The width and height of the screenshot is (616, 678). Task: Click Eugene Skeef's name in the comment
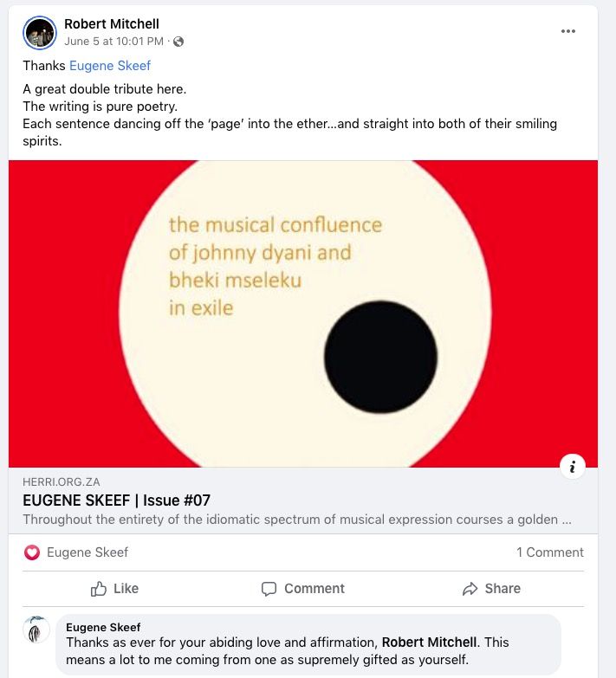pyautogui.click(x=103, y=627)
